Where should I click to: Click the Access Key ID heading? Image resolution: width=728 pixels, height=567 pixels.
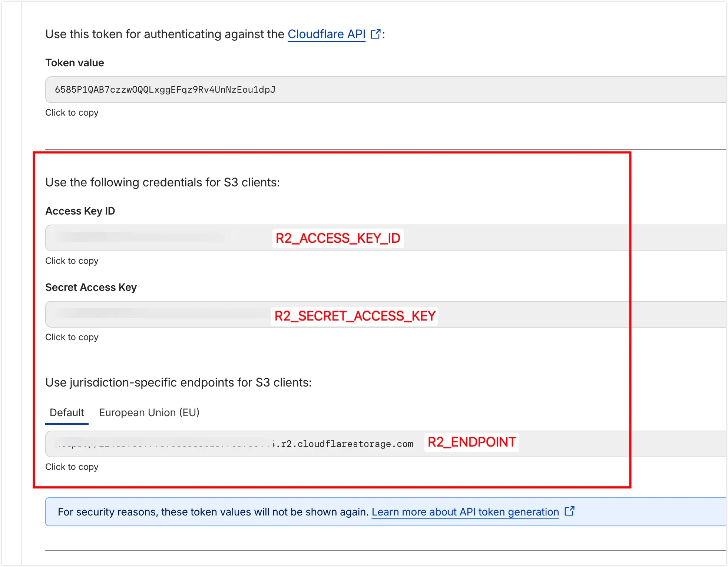(x=80, y=211)
